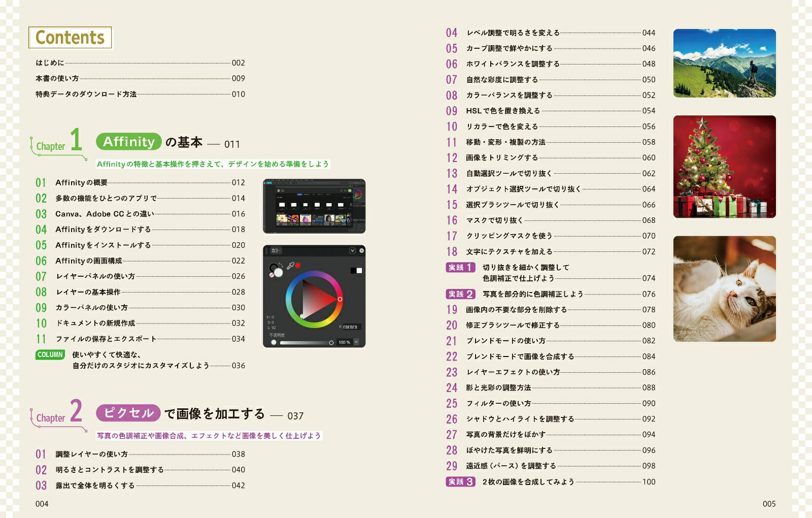Click the 自動選択ツールで切り抜く entry

pos(551,174)
